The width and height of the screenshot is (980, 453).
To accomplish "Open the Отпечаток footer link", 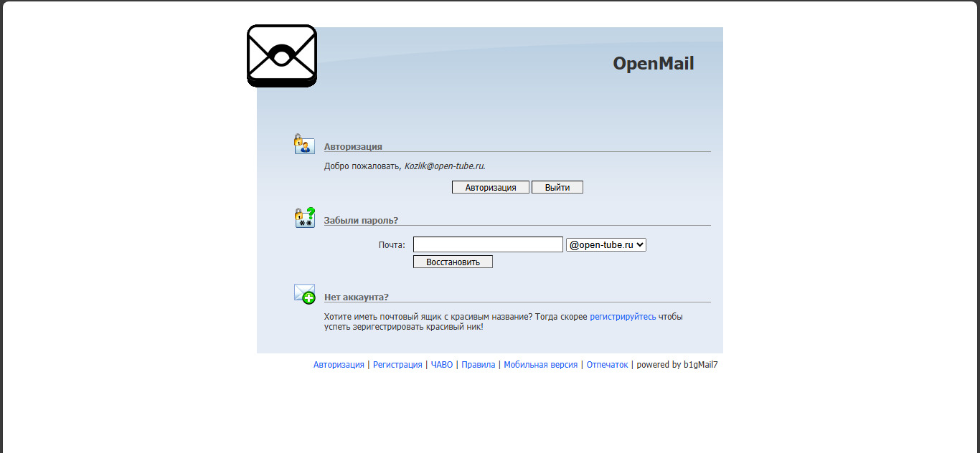I will pos(607,365).
